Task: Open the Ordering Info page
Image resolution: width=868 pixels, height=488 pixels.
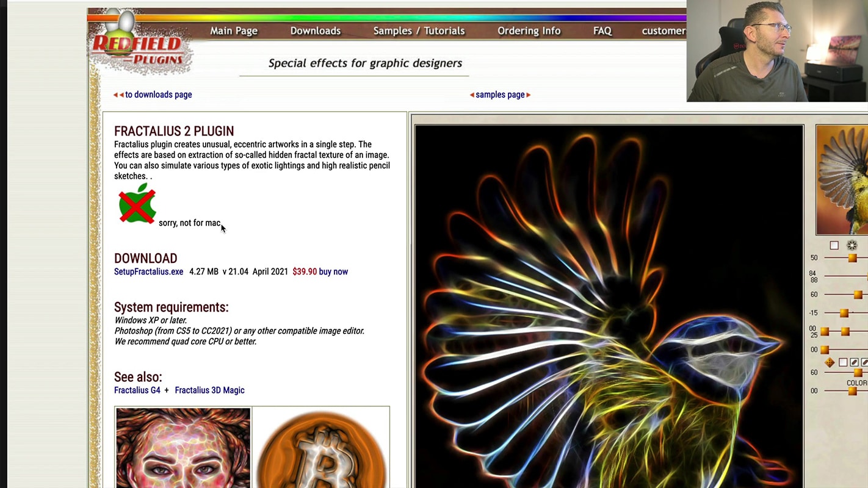Action: [529, 30]
